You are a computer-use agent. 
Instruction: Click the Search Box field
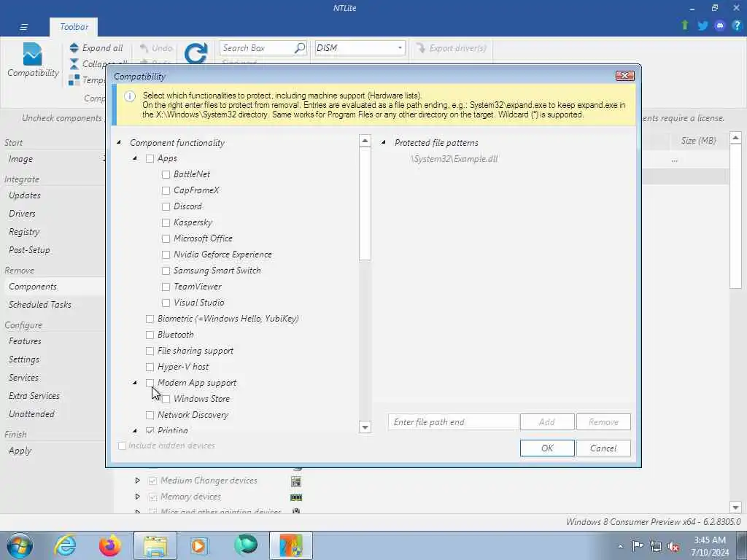pyautogui.click(x=258, y=47)
